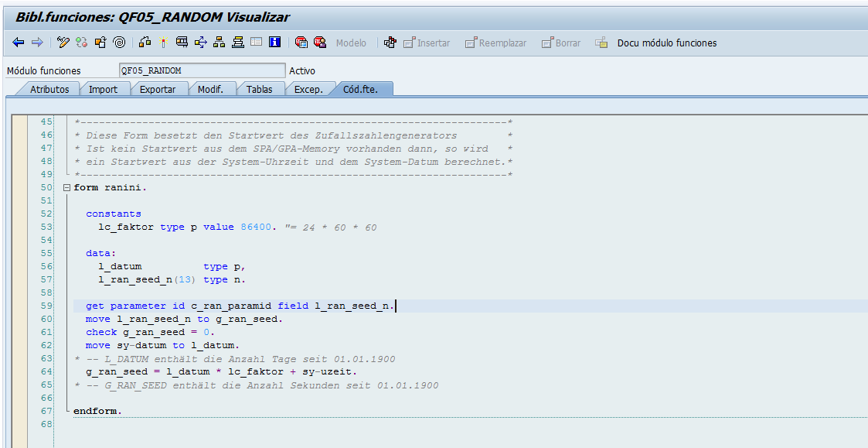Image resolution: width=868 pixels, height=448 pixels.
Task: Click the spiral Enhancements icon
Action: [x=119, y=43]
